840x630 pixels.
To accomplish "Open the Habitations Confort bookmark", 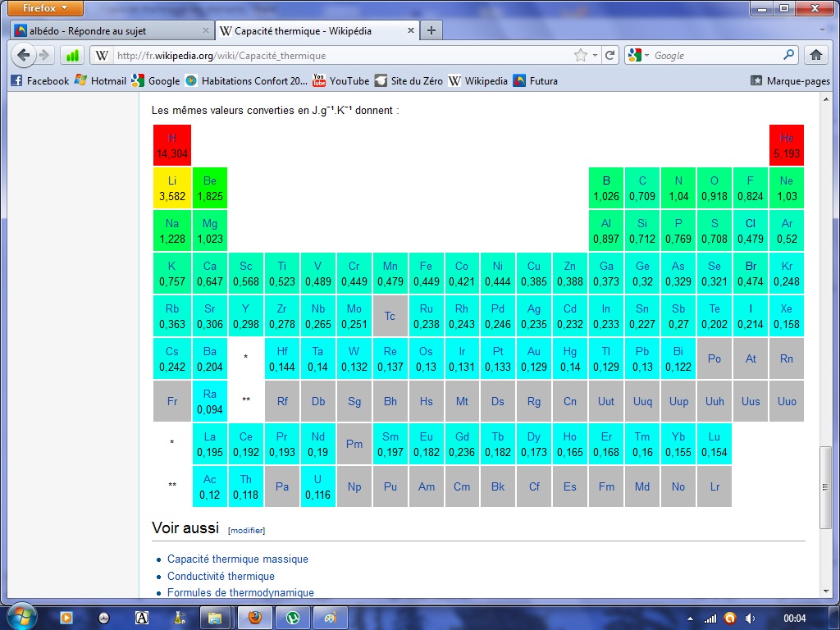I will [246, 81].
